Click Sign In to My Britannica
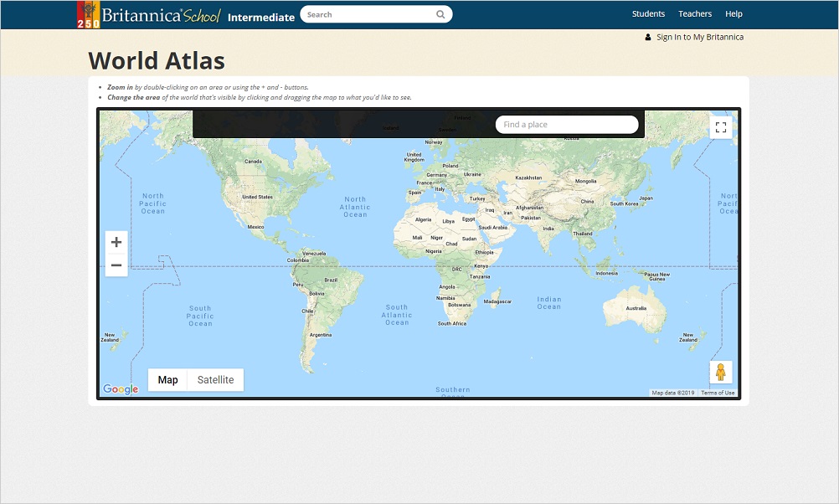The width and height of the screenshot is (839, 504). [x=699, y=37]
